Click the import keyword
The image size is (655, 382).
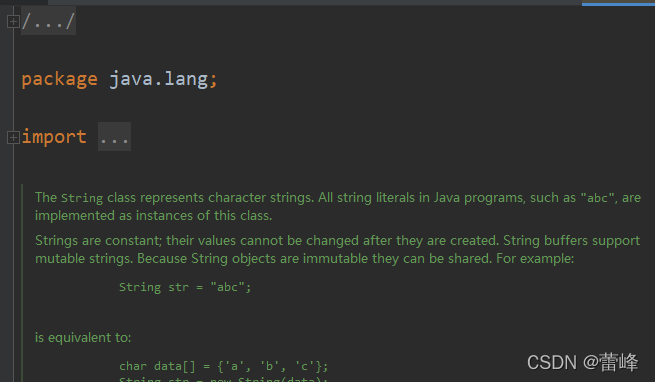(x=54, y=137)
